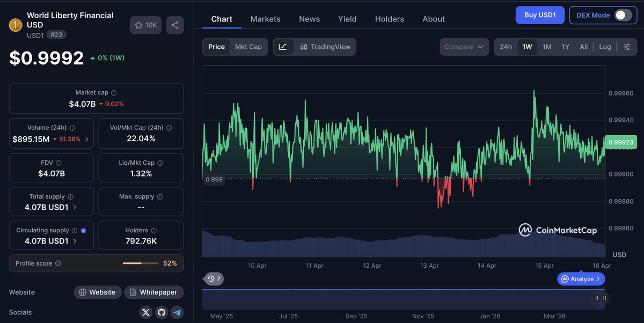Click the Liq/Mkt Cap info icon
The image size is (644, 323).
pyautogui.click(x=160, y=163)
